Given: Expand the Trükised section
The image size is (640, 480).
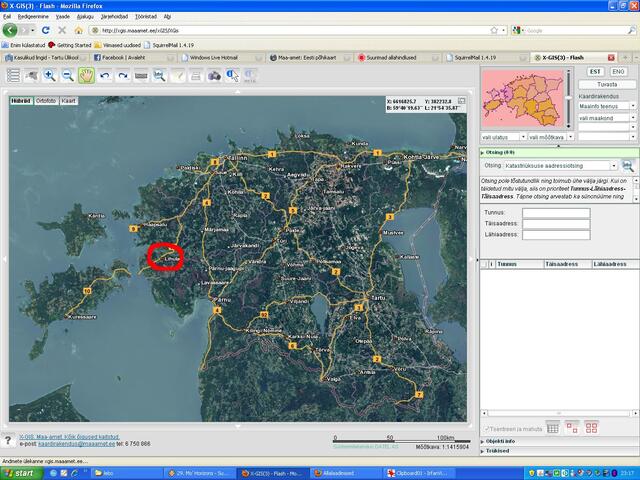Looking at the screenshot, I should (559, 451).
